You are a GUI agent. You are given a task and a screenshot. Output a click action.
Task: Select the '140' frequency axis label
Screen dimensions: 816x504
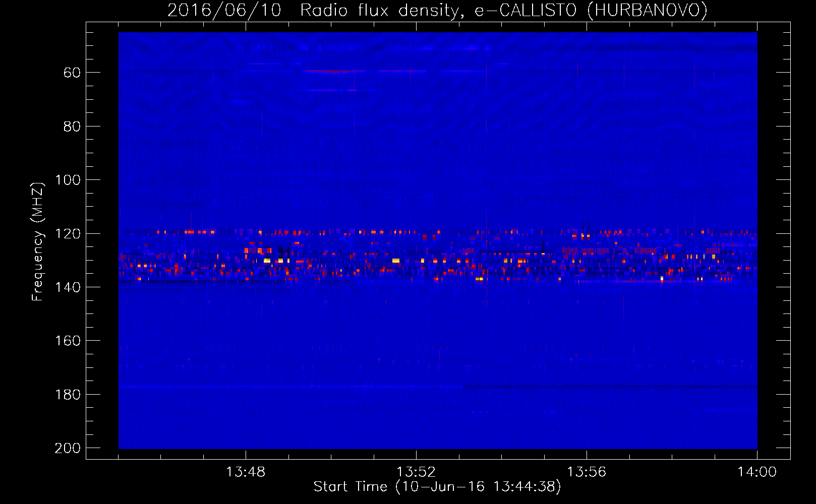pyautogui.click(x=68, y=287)
